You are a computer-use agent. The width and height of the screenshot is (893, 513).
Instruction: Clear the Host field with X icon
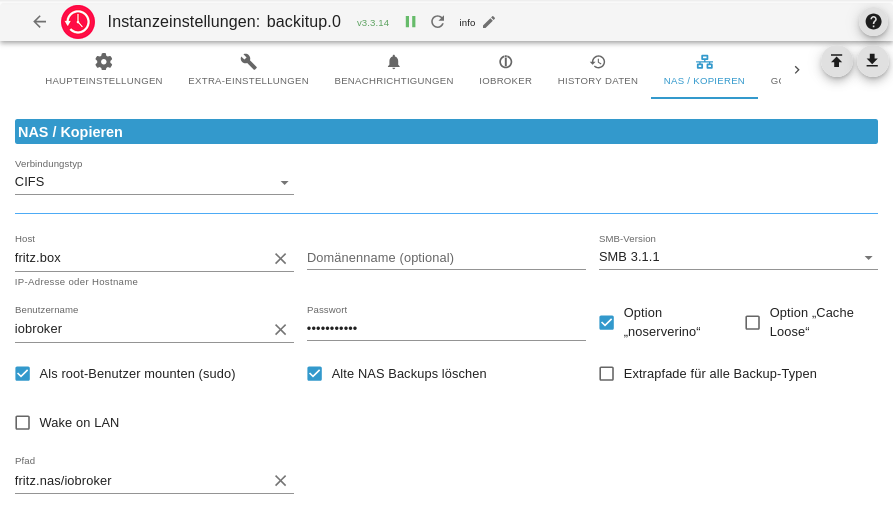280,258
